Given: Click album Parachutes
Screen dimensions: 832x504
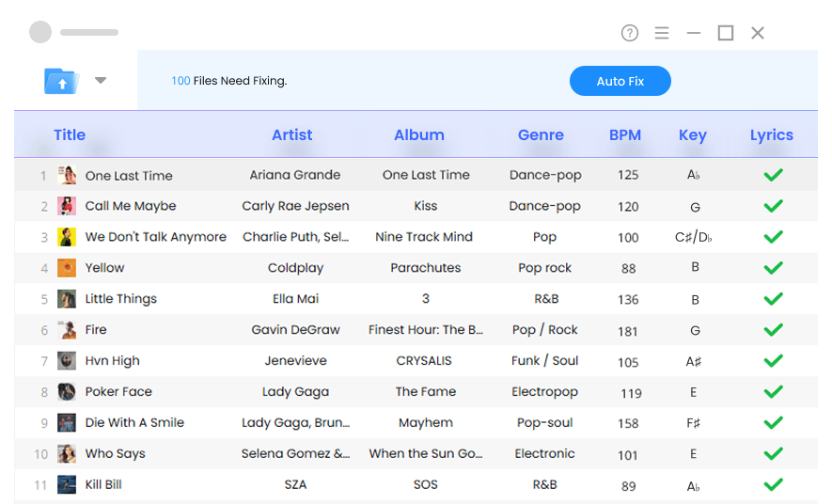Looking at the screenshot, I should [x=426, y=268].
